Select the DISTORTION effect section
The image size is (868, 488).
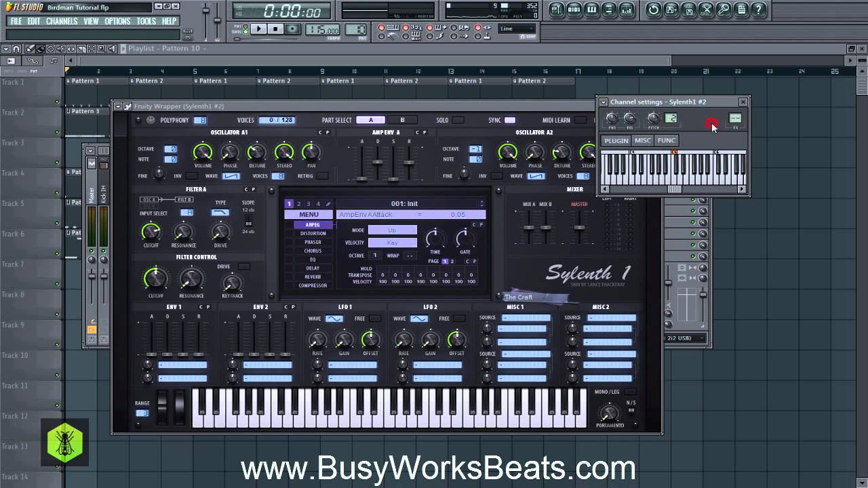313,233
